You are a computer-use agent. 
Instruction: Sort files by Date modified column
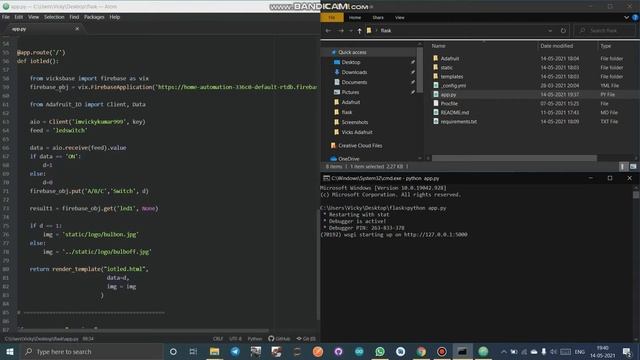pyautogui.click(x=557, y=46)
